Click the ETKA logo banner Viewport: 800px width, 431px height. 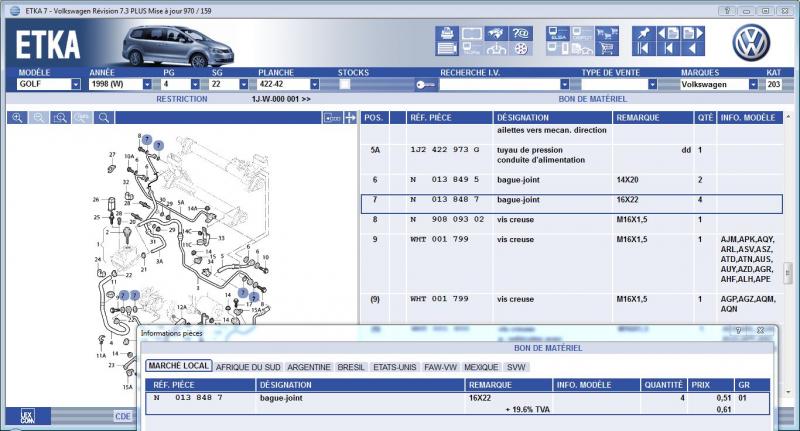[x=48, y=45]
